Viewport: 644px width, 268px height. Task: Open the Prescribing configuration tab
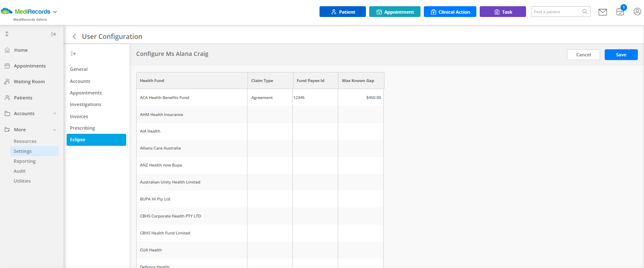coord(82,128)
